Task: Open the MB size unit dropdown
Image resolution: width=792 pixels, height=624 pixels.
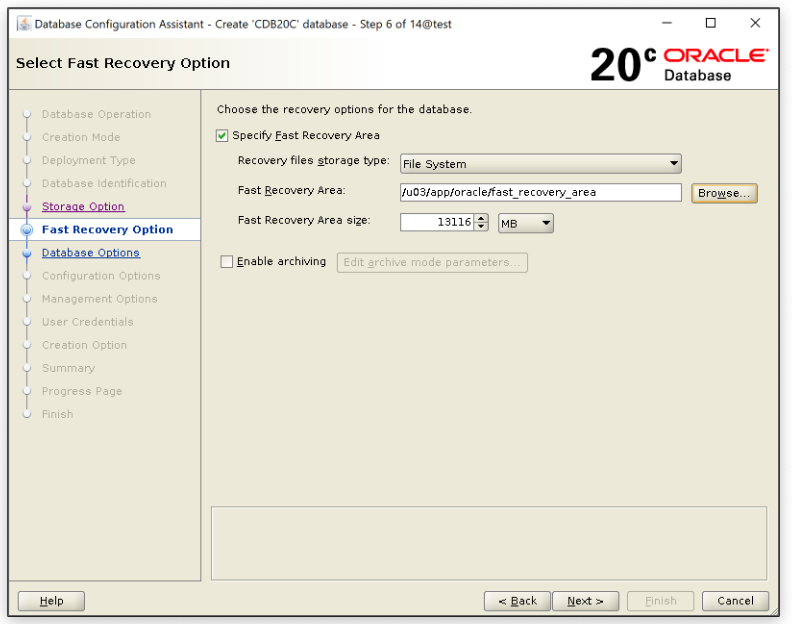Action: pyautogui.click(x=526, y=223)
